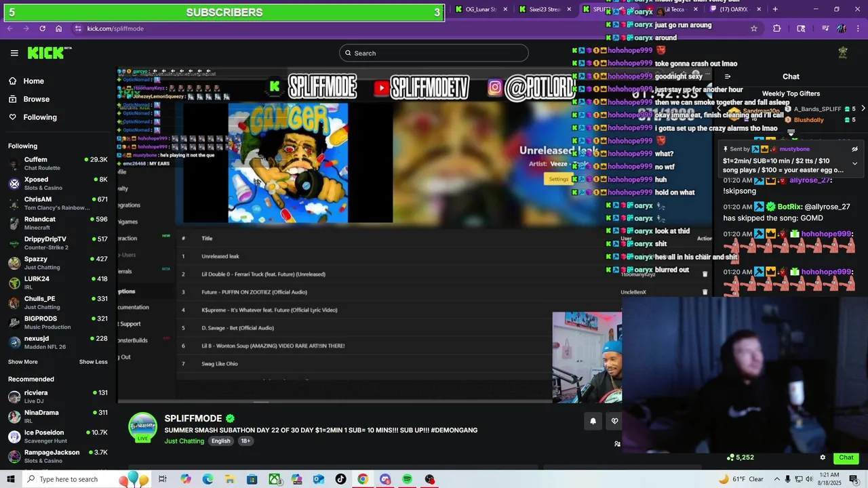Click user avatar icon top right of Kick

(x=843, y=53)
